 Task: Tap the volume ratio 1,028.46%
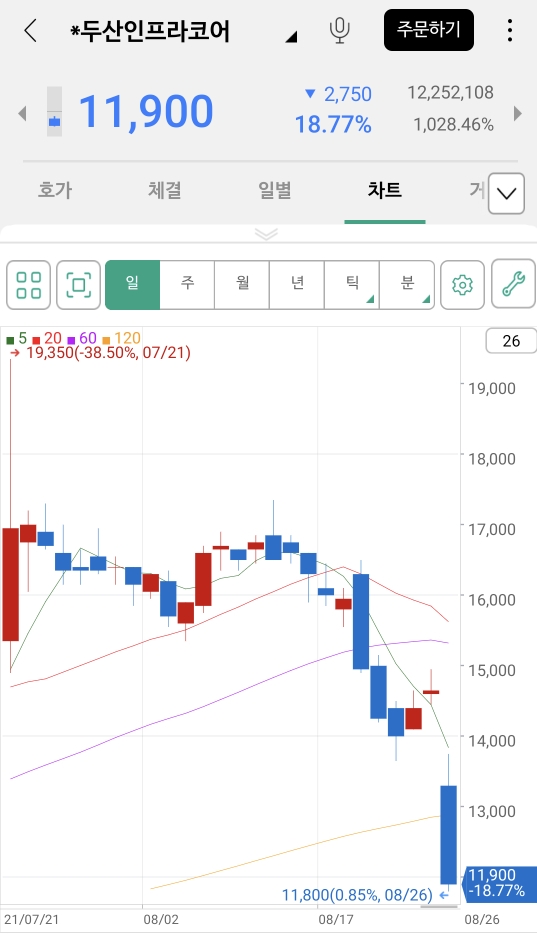click(x=453, y=125)
